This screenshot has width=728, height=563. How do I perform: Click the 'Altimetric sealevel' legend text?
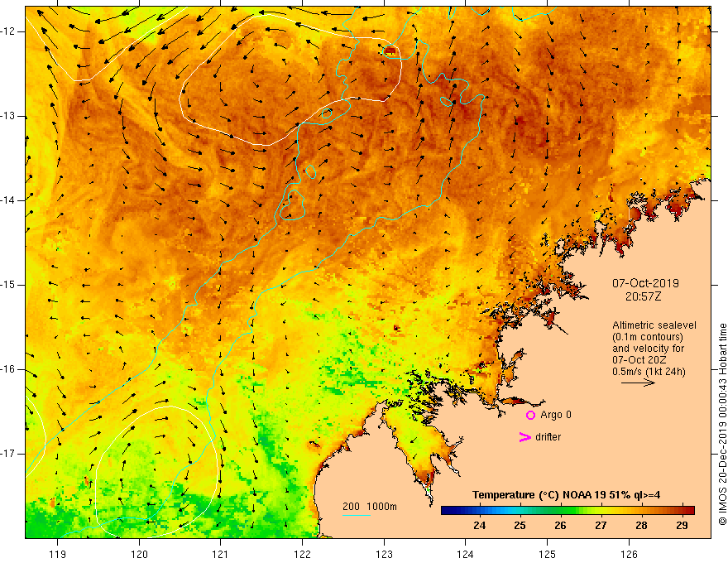[x=654, y=325]
